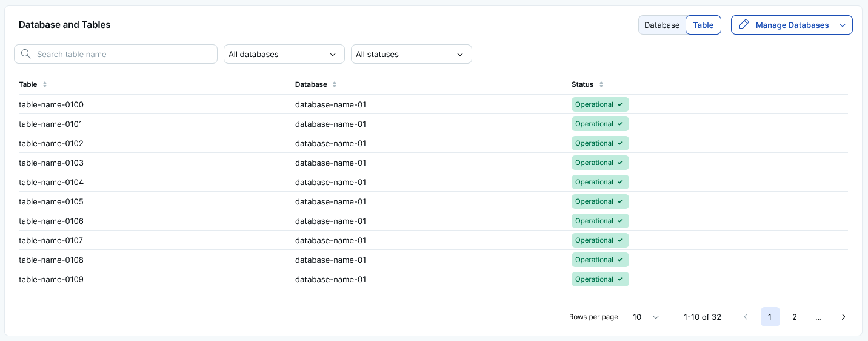Image resolution: width=868 pixels, height=341 pixels.
Task: Select the table-name-0105 row
Action: click(51, 201)
